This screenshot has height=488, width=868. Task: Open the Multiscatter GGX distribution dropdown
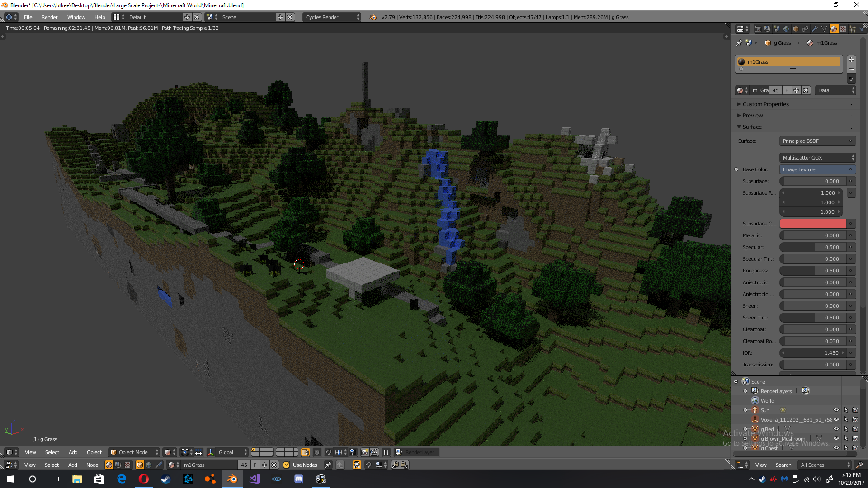pyautogui.click(x=817, y=158)
